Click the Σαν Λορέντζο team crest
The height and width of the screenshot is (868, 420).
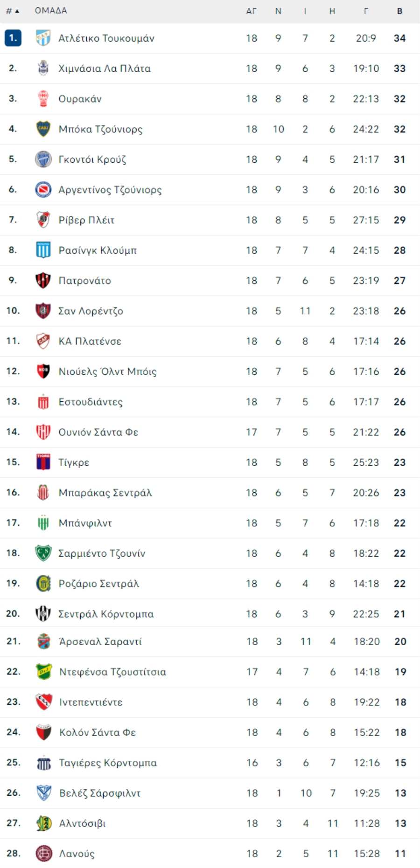43,311
